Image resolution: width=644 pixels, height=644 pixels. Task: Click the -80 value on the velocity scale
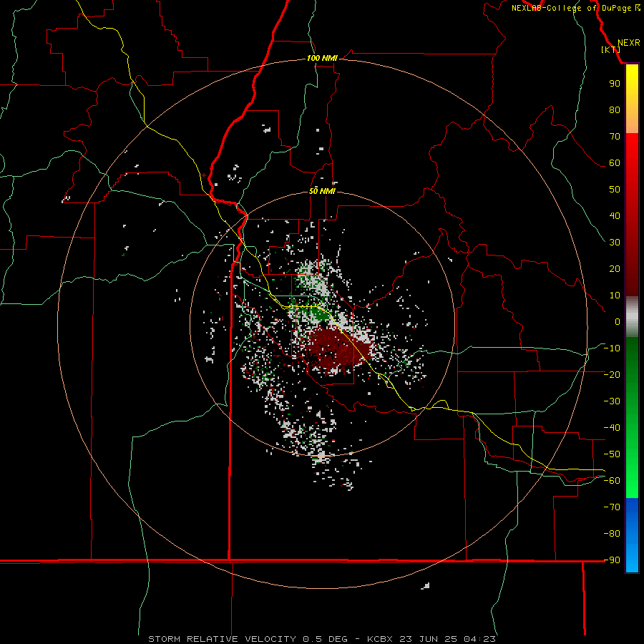612,534
